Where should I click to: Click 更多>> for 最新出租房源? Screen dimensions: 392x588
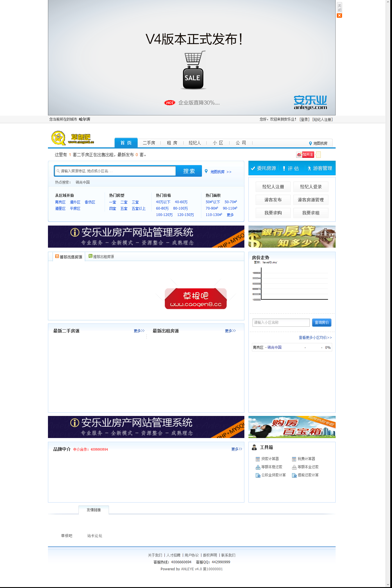tap(230, 331)
